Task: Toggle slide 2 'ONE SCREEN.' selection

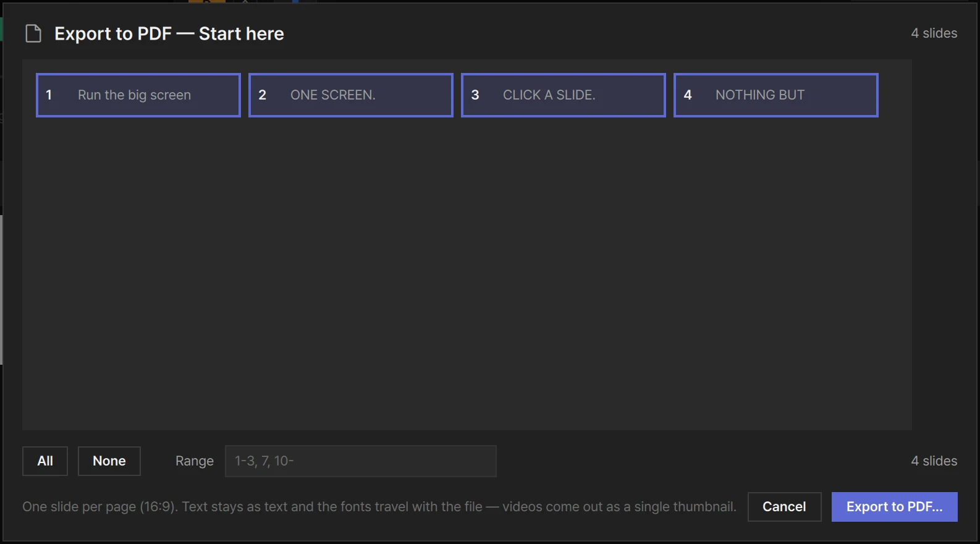Action: (351, 95)
